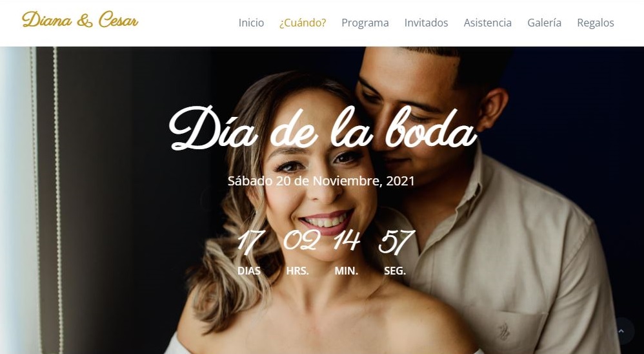
Task: Click the Diana & Cesar logo
Action: pyautogui.click(x=80, y=20)
